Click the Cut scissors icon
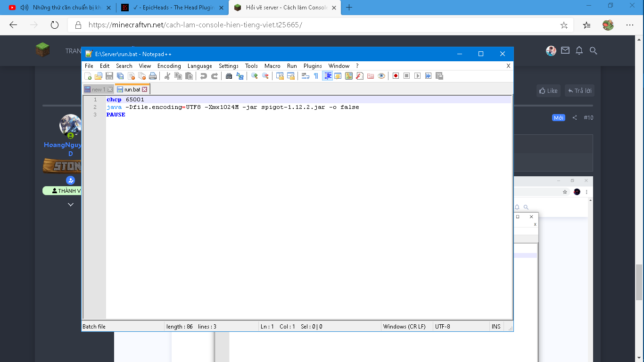Screen dimensions: 644x362 click(x=167, y=76)
